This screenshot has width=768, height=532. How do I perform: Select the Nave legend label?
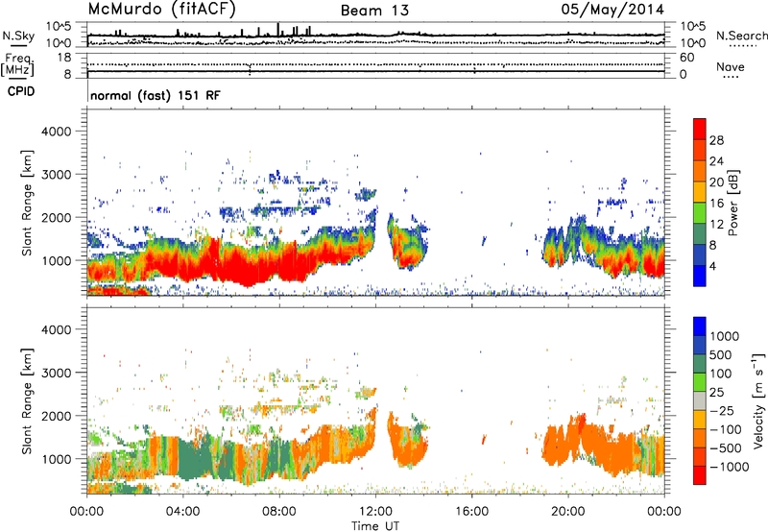731,66
